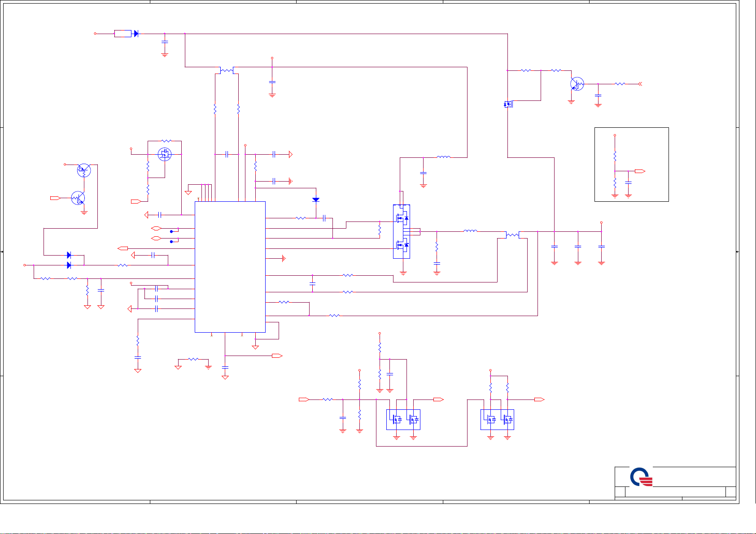Click the circled transistor in top-right corner

[x=577, y=84]
